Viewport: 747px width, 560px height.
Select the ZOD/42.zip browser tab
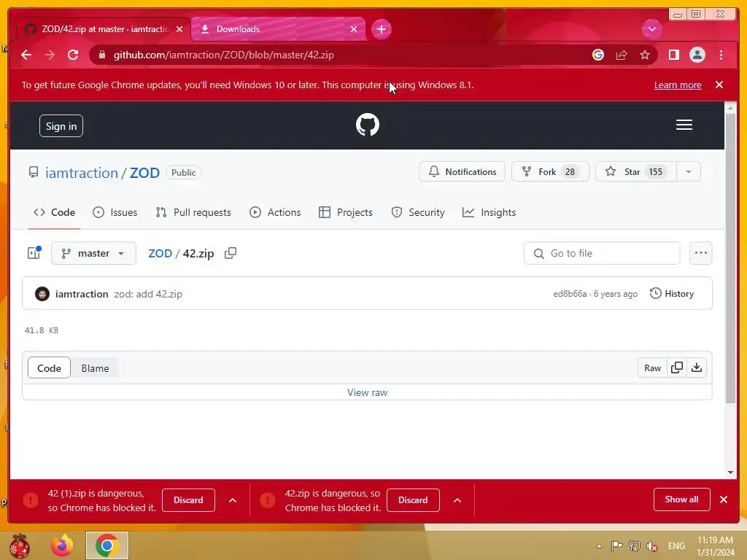click(104, 29)
